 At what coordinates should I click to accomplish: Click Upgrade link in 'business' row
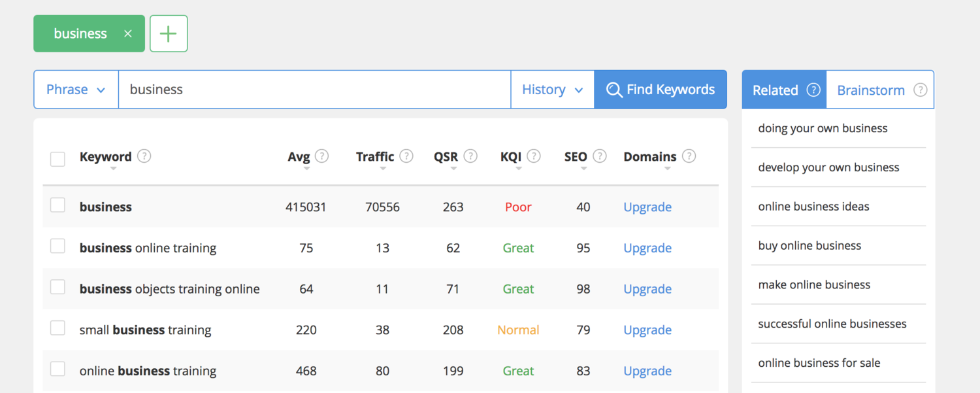click(x=647, y=207)
